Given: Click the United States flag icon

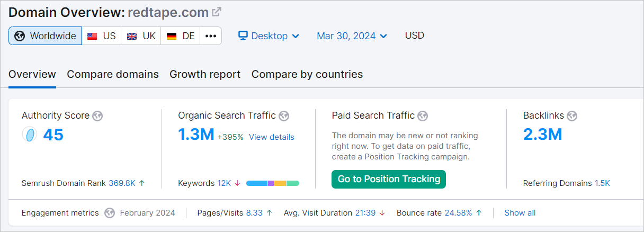Looking at the screenshot, I should point(92,37).
